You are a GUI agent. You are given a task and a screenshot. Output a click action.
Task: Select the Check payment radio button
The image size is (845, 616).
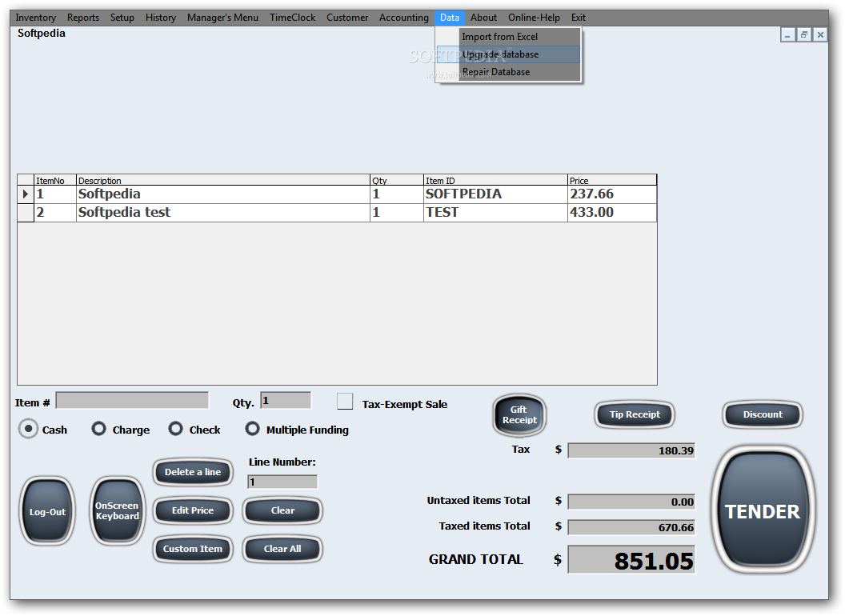click(176, 429)
